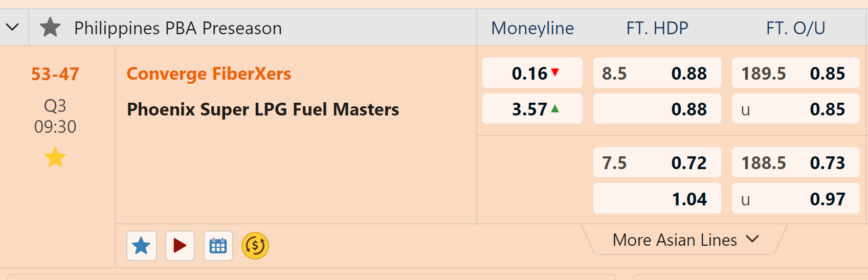Open the live stream play icon
Screen dimensions: 868x280
coord(180,246)
